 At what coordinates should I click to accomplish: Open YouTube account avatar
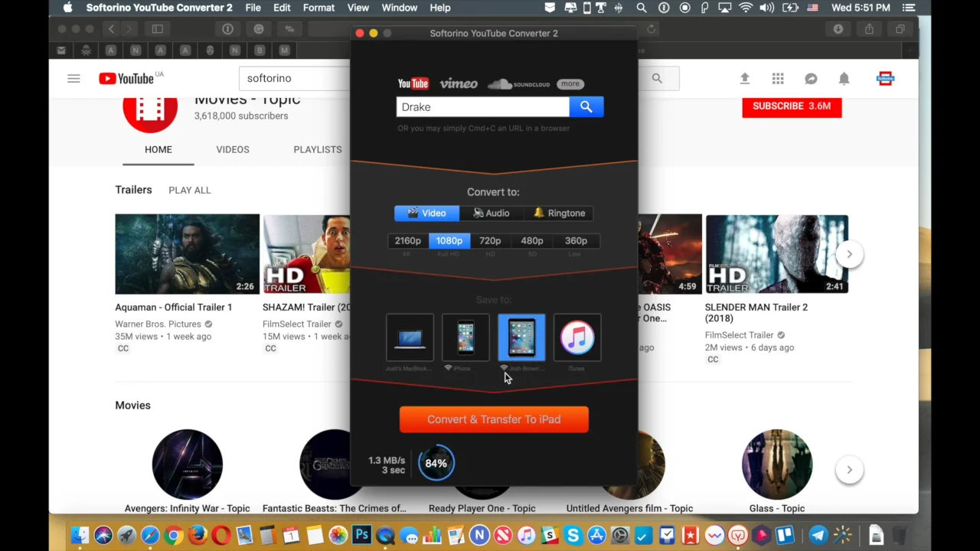pyautogui.click(x=885, y=78)
